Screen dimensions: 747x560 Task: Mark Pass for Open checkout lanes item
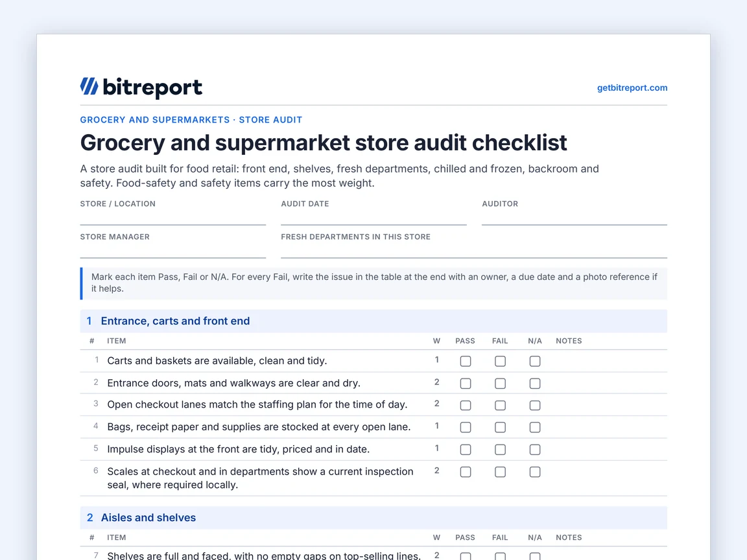point(466,405)
